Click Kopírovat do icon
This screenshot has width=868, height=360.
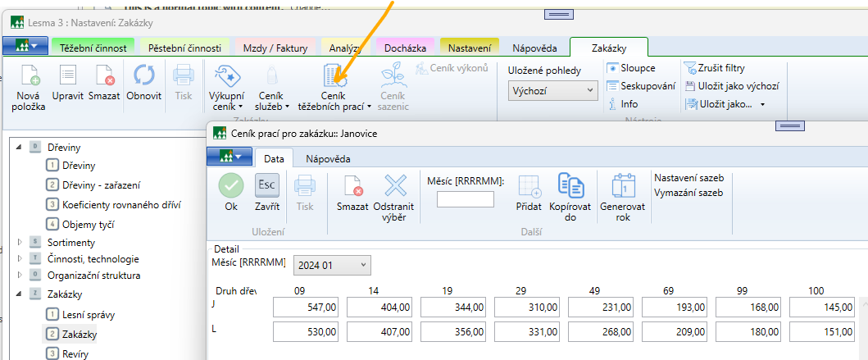[x=570, y=185]
